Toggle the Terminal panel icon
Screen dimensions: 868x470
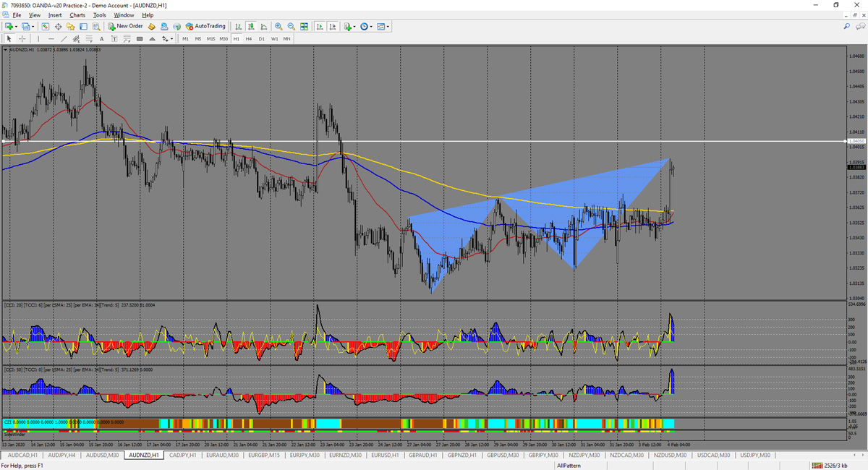point(83,27)
